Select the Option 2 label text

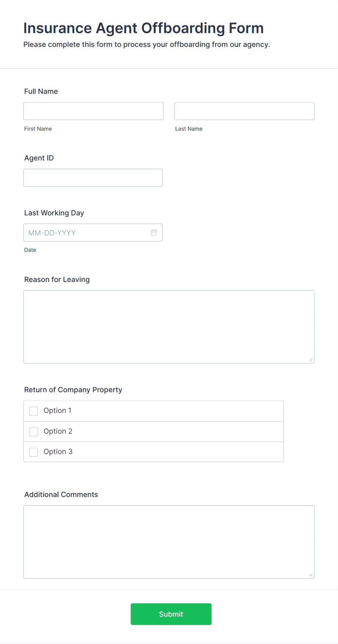click(x=58, y=431)
